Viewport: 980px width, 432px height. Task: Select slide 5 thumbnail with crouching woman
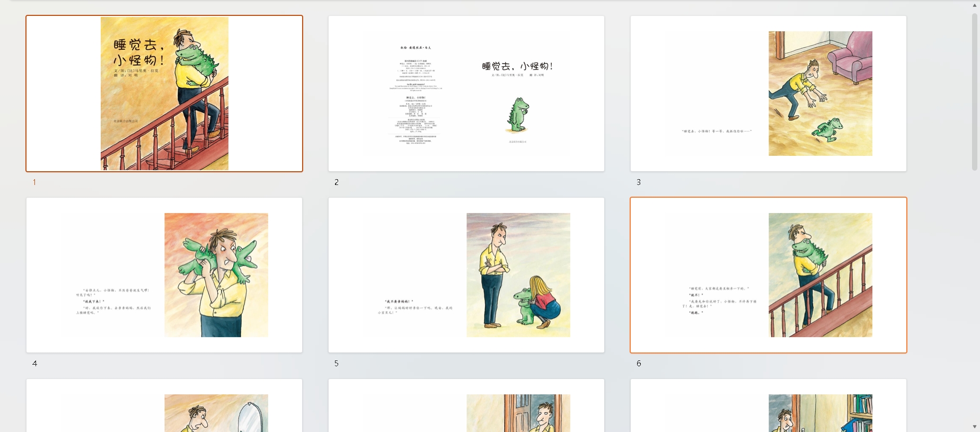click(x=466, y=275)
